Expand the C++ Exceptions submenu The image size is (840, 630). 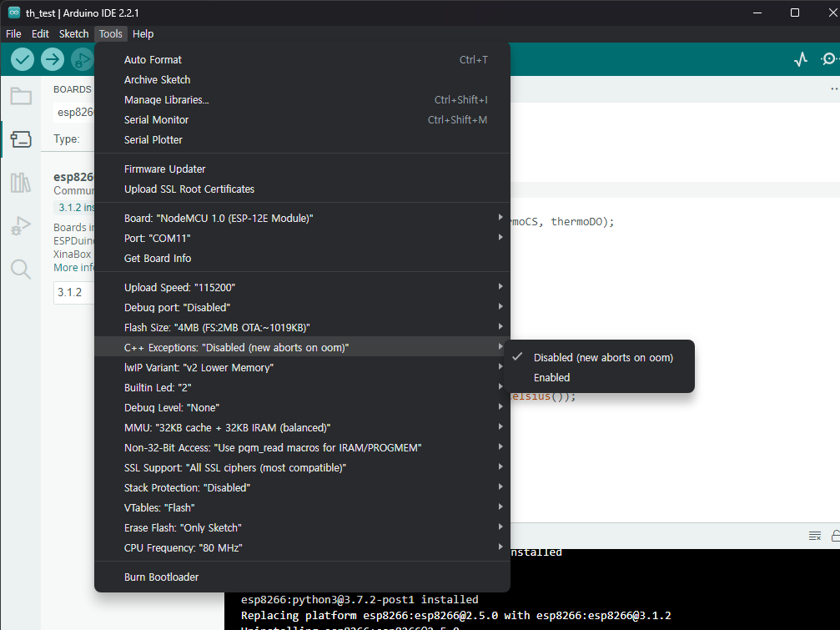(302, 347)
